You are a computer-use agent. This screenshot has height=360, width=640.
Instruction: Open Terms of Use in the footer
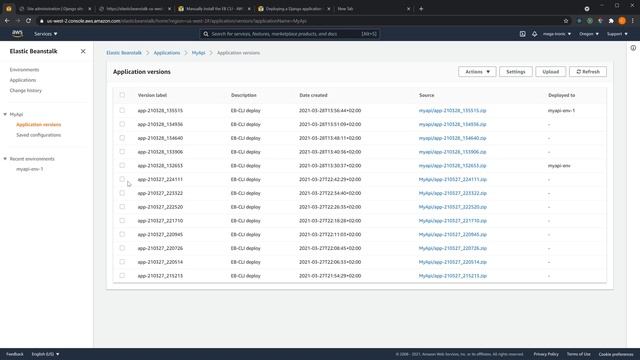(x=578, y=354)
